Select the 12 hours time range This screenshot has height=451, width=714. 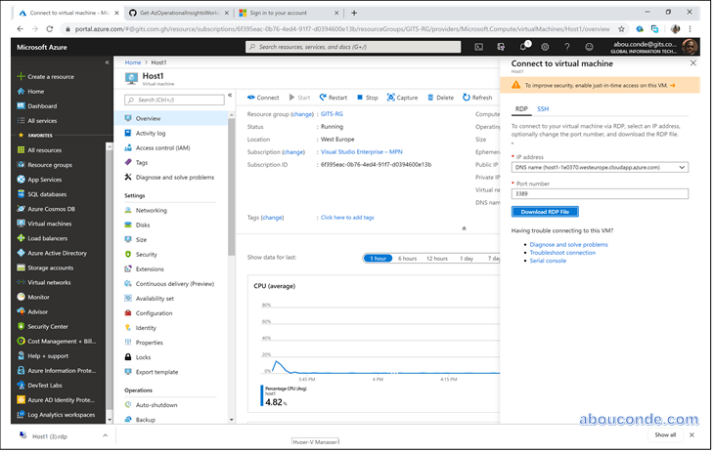coord(437,258)
